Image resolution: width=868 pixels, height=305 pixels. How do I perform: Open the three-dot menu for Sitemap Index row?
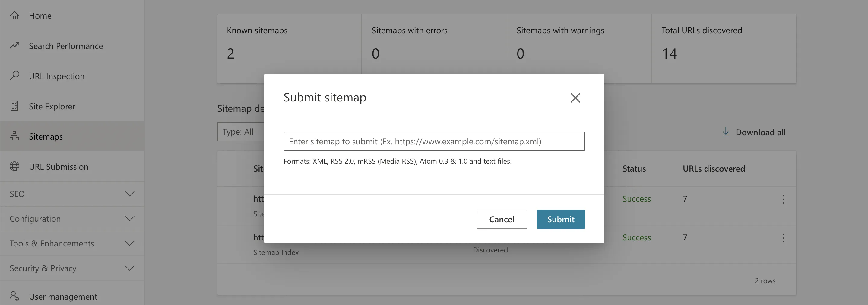(x=784, y=238)
